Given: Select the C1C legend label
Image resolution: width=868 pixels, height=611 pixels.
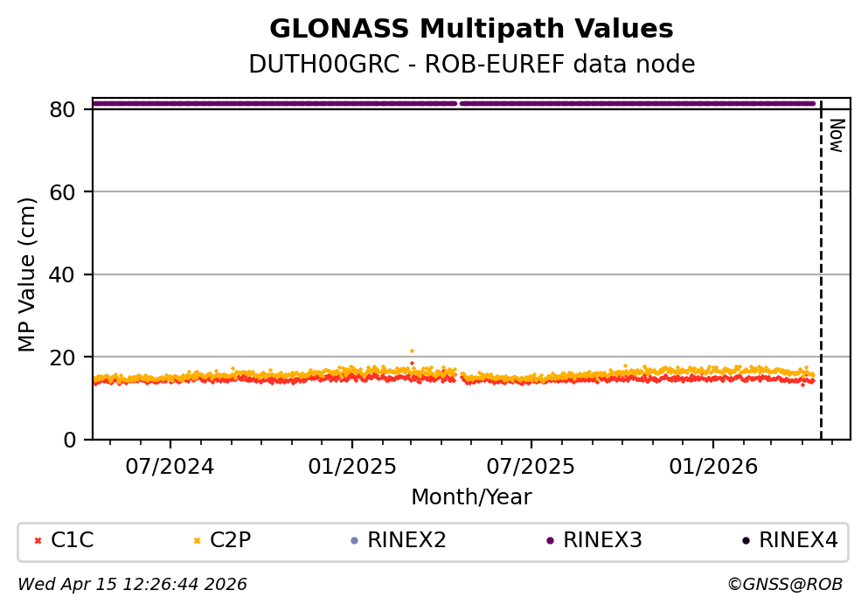Looking at the screenshot, I should point(72,541).
